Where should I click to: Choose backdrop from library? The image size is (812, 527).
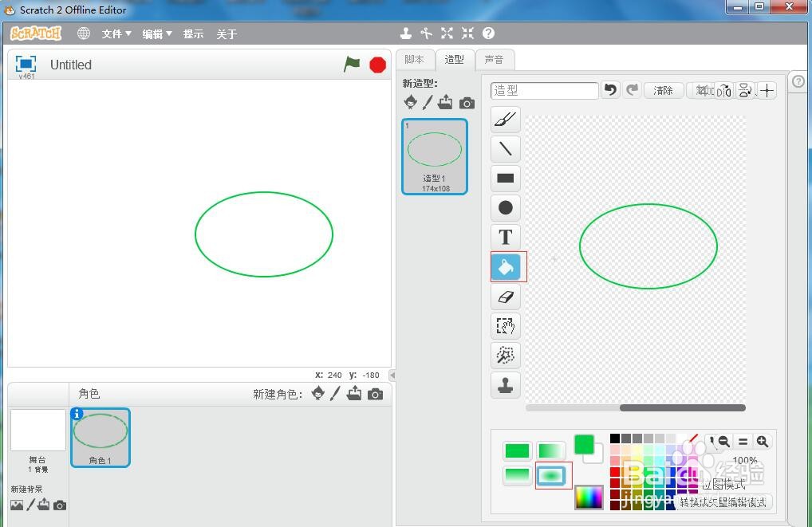click(17, 505)
